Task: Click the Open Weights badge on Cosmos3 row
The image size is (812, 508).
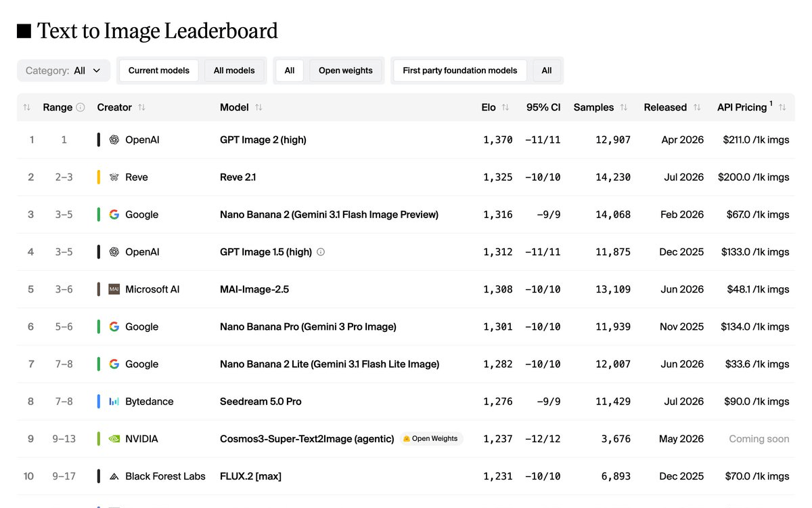Action: click(431, 439)
